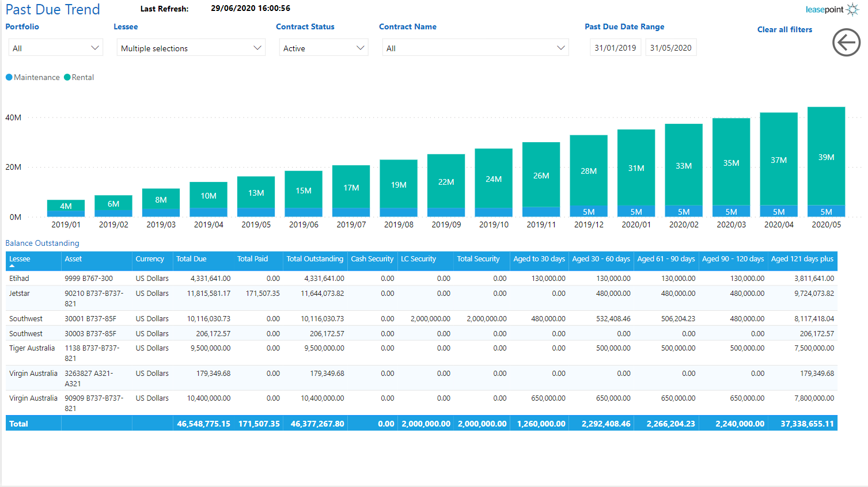868x487 pixels.
Task: Click the Balance Outstanding table title
Action: [42, 243]
